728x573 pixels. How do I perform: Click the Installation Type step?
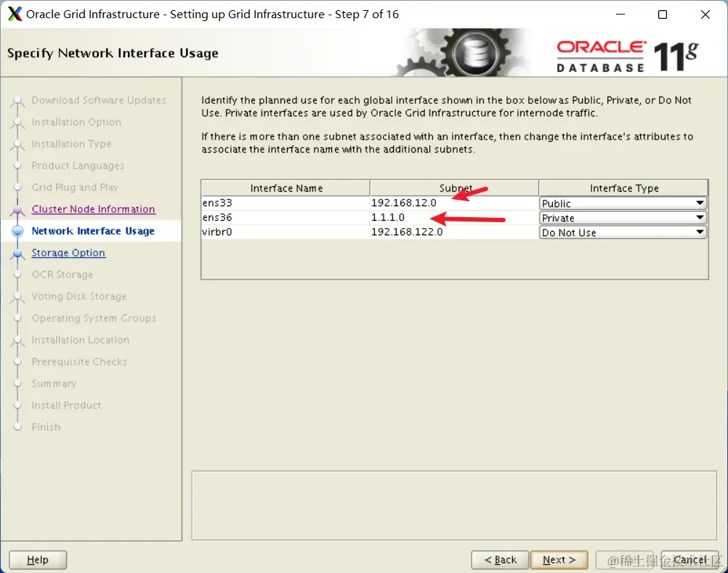[71, 144]
